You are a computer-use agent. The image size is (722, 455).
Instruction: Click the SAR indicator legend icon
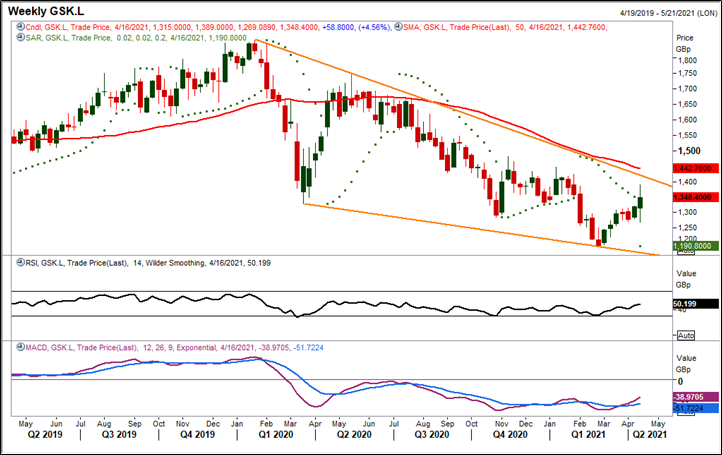point(20,37)
